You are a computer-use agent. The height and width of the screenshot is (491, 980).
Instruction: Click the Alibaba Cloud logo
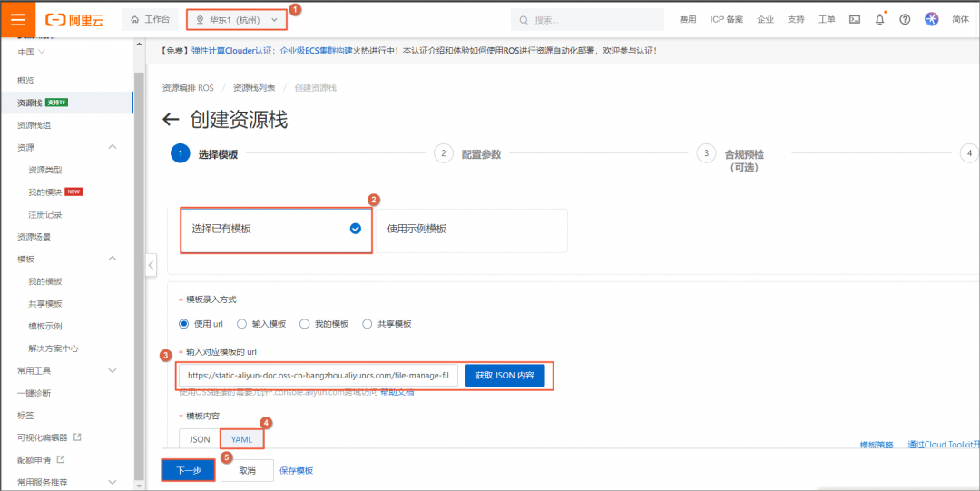tap(74, 20)
